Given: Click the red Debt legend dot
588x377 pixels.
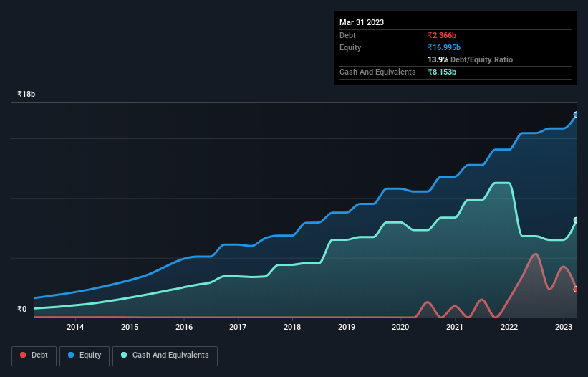Looking at the screenshot, I should [x=23, y=355].
